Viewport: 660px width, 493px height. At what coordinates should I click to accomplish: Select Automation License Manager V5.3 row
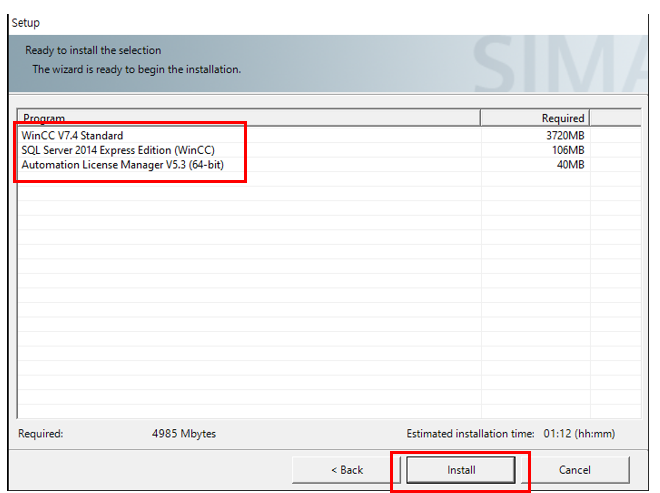click(330, 165)
